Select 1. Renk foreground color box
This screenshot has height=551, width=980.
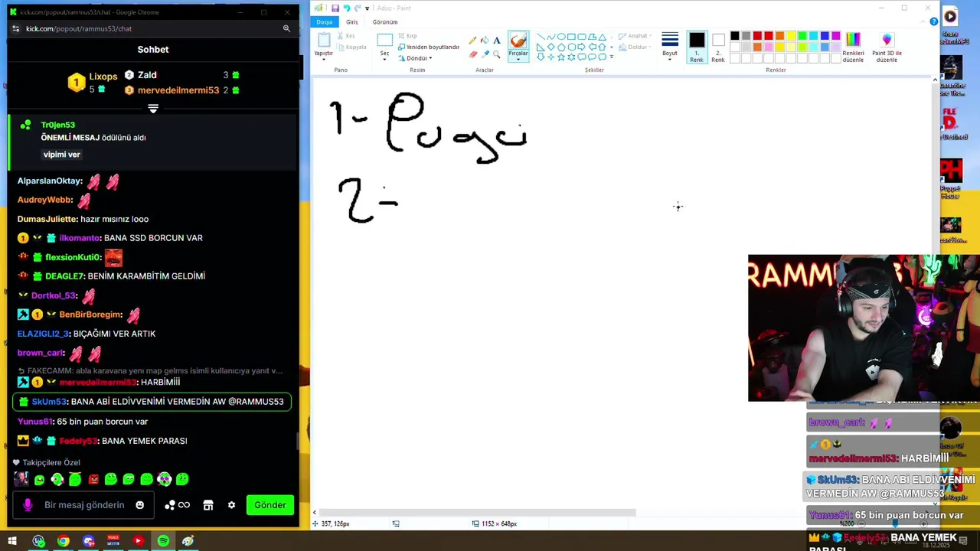pyautogui.click(x=697, y=47)
